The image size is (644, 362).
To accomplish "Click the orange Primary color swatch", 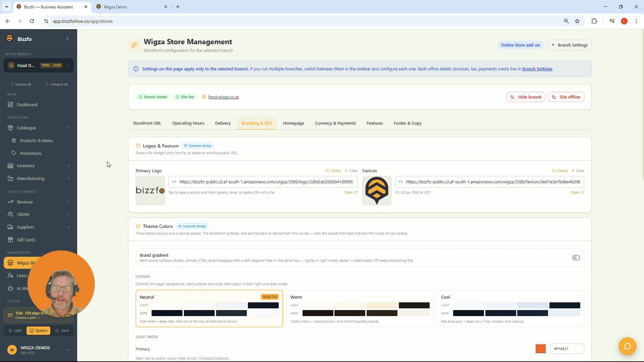I will [540, 349].
